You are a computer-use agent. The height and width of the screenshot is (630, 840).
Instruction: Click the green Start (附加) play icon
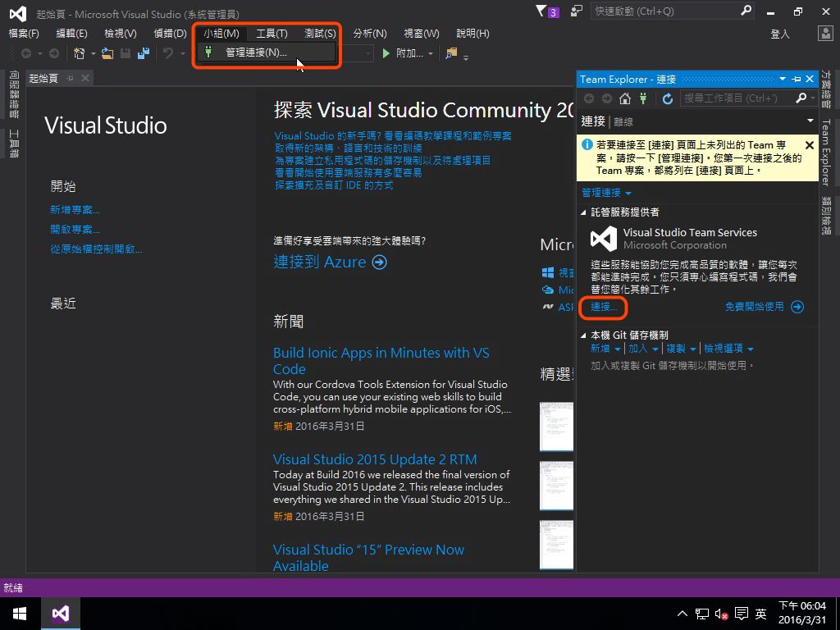[386, 53]
